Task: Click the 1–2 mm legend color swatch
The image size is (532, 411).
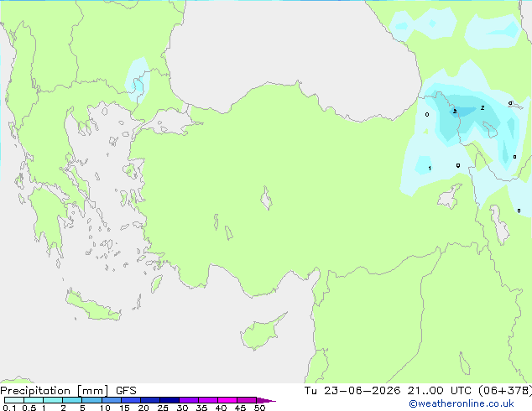Action: point(53,400)
